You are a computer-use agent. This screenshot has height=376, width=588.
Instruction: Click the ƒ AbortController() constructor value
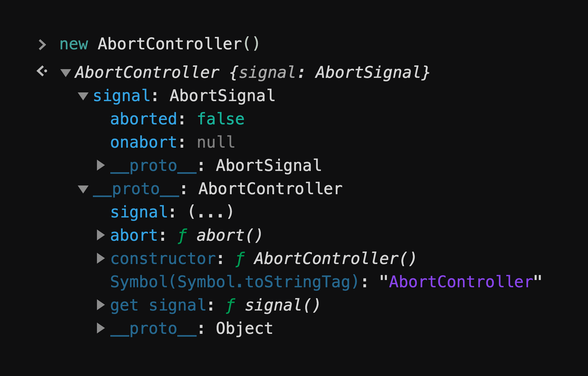pyautogui.click(x=326, y=259)
